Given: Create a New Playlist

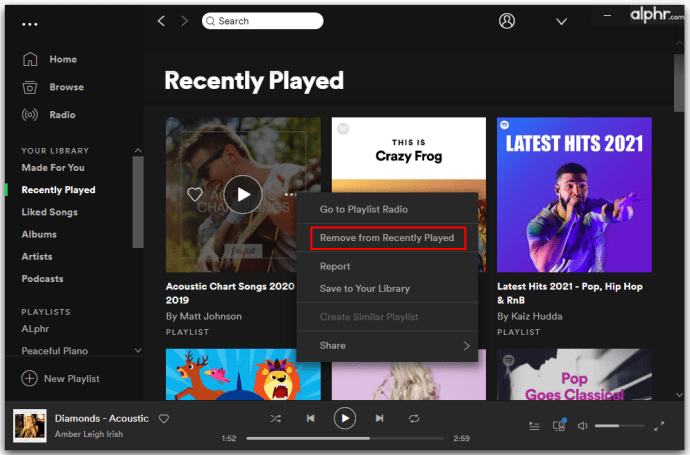Looking at the screenshot, I should pos(60,378).
